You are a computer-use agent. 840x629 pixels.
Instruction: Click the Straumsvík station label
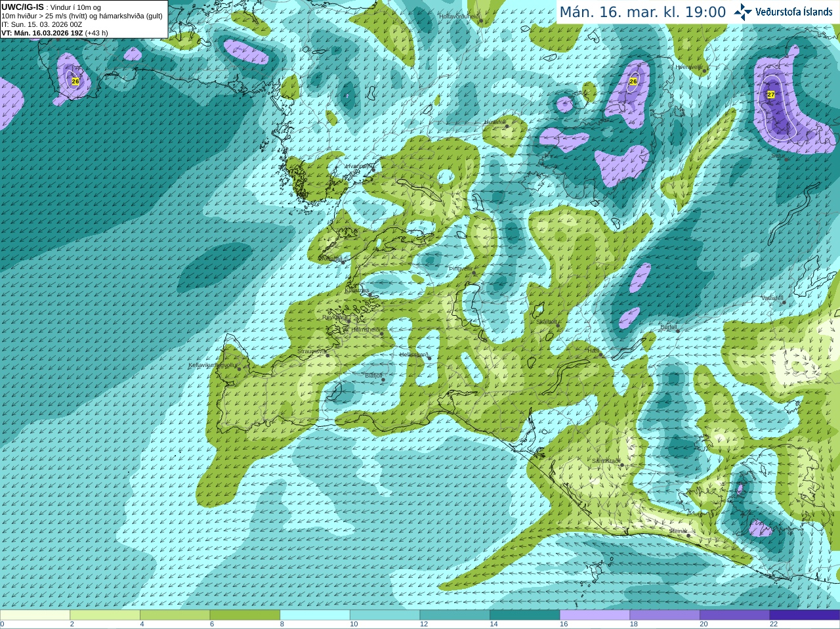(x=311, y=351)
